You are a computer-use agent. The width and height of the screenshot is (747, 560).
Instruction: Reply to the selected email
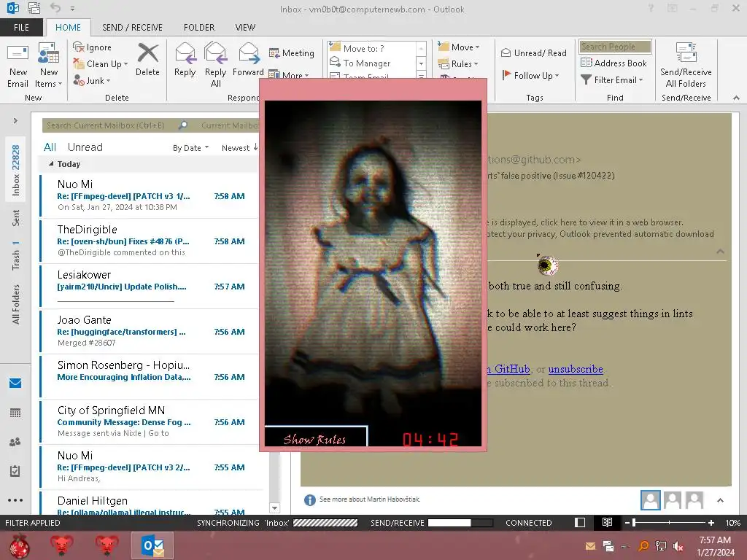[185, 60]
